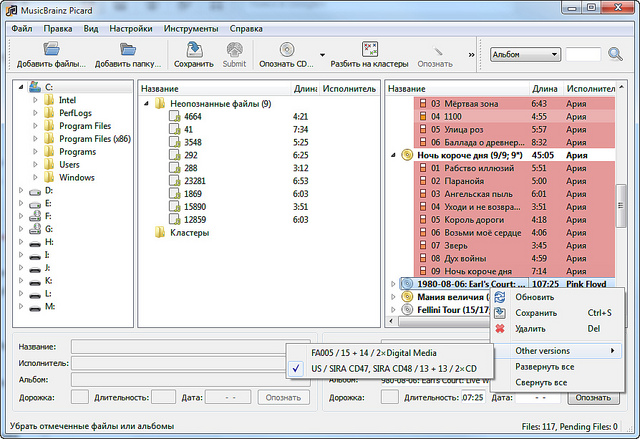Expand the Мания величия album
640x439 pixels.
click(393, 297)
